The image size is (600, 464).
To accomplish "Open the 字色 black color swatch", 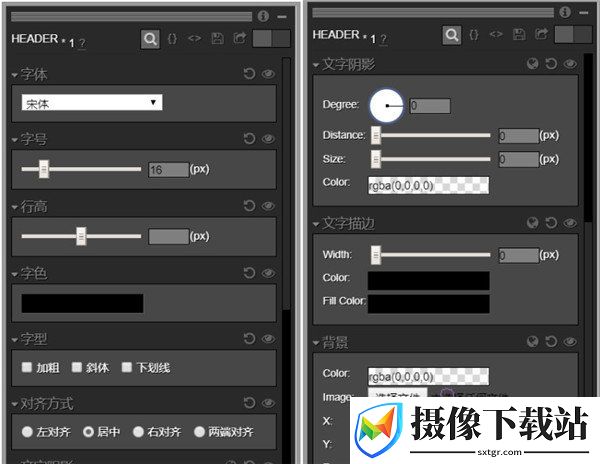I will click(82, 303).
